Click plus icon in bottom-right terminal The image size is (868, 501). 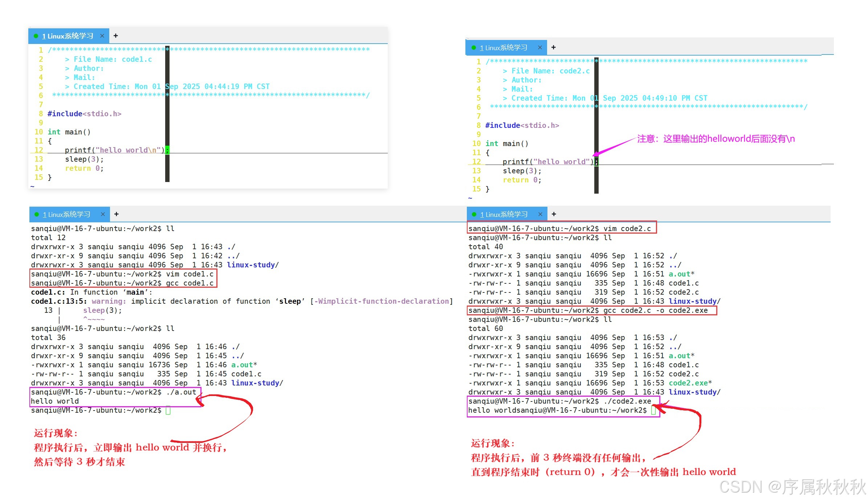(554, 214)
